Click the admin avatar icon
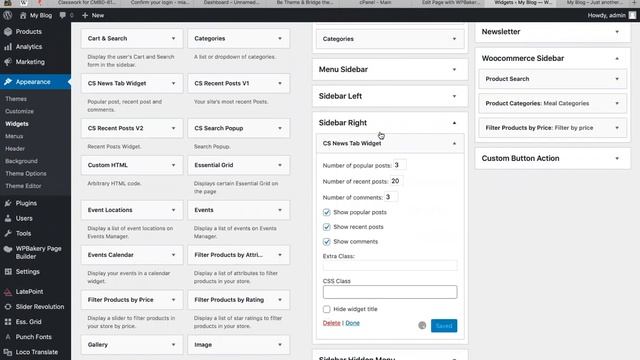Screen dimensions: 640x360 (632, 16)
